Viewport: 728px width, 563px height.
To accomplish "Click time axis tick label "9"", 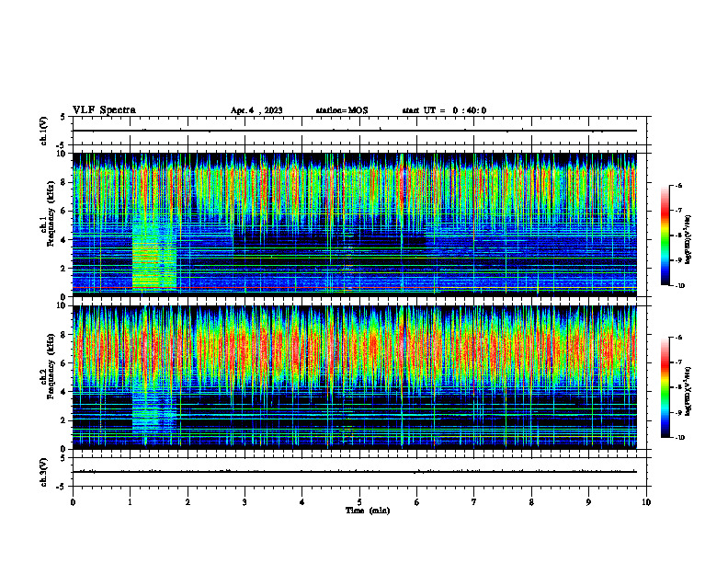I will click(x=588, y=502).
